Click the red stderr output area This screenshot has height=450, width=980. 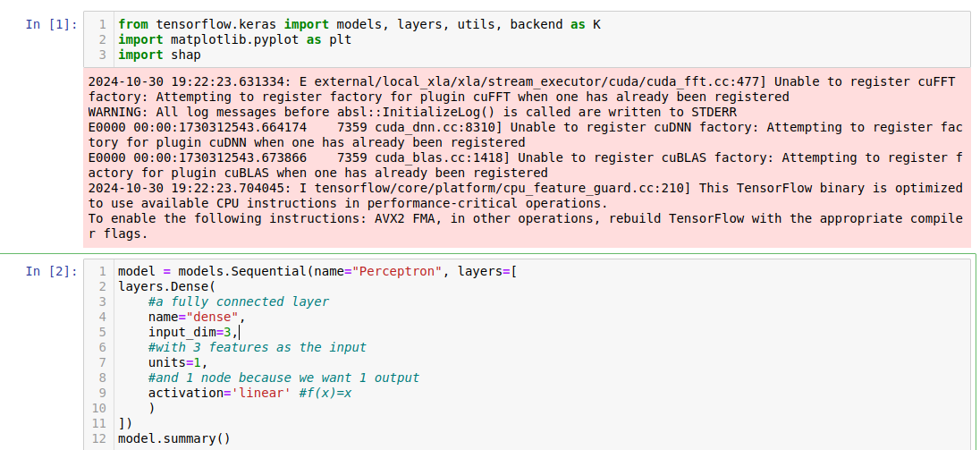tap(527, 157)
